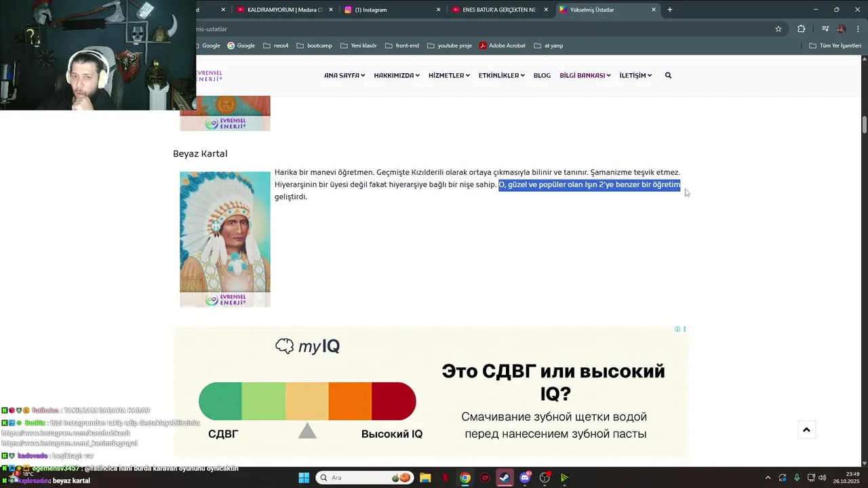Screen dimensions: 868x488
Task: Open the Windows Start menu
Action: [304, 478]
